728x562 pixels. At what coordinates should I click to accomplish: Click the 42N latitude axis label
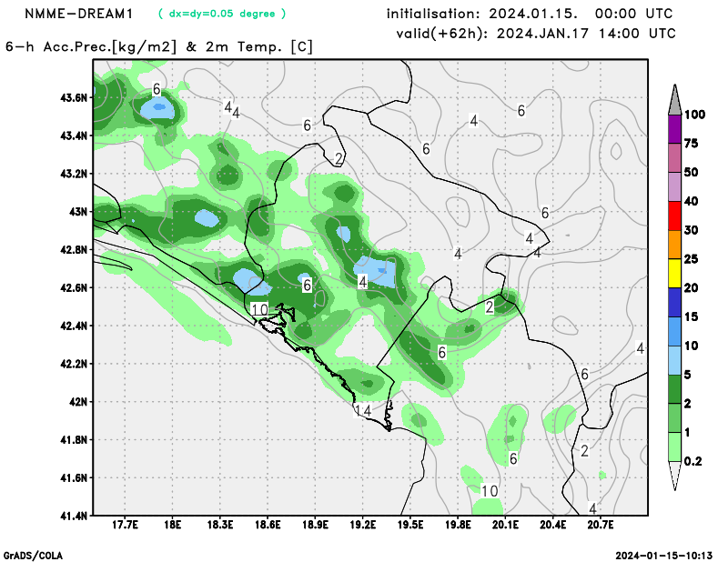(78, 401)
